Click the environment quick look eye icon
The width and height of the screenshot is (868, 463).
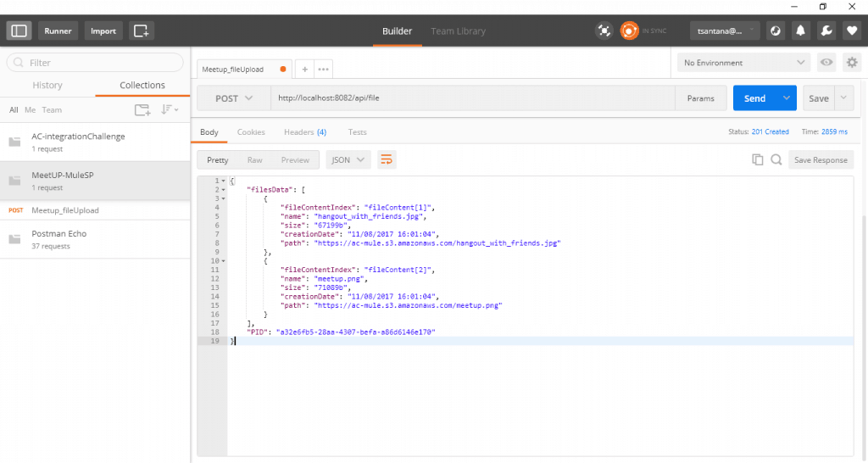[826, 62]
